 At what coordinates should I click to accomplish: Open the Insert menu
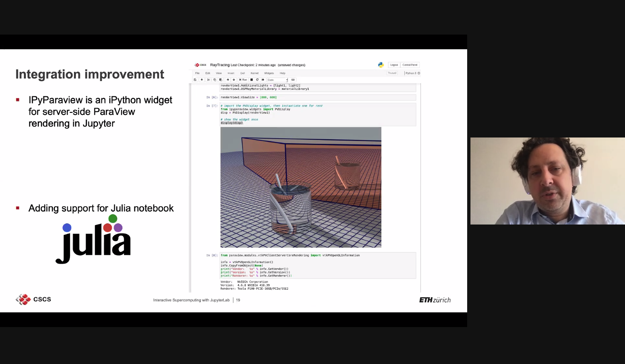231,73
